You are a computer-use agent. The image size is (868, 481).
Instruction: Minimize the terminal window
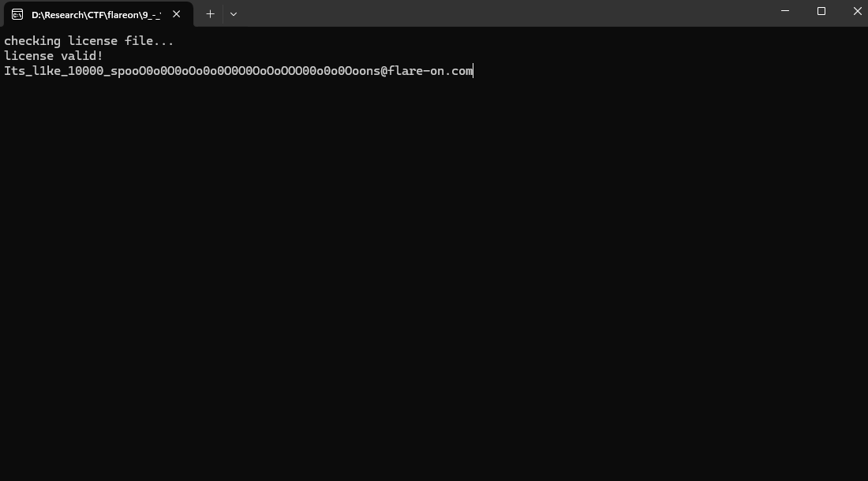tap(784, 11)
